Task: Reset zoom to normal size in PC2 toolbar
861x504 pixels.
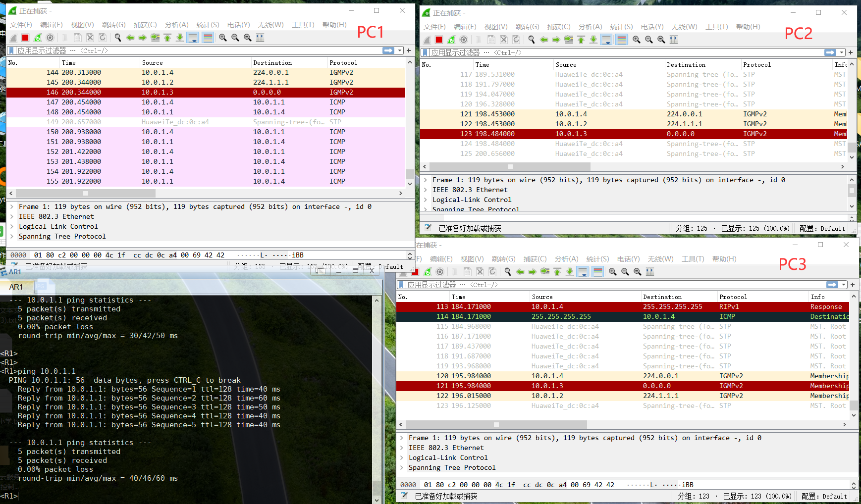Action: (x=661, y=40)
